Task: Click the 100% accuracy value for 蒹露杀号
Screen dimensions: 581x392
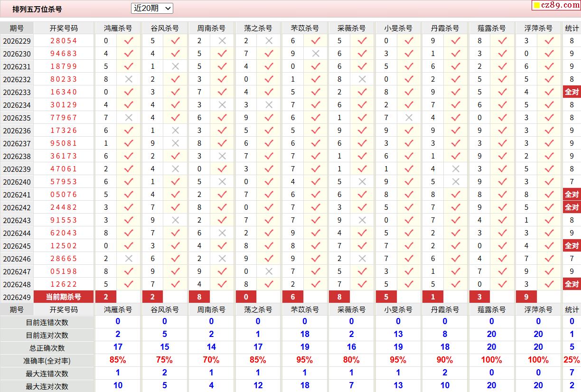Action: [491, 360]
